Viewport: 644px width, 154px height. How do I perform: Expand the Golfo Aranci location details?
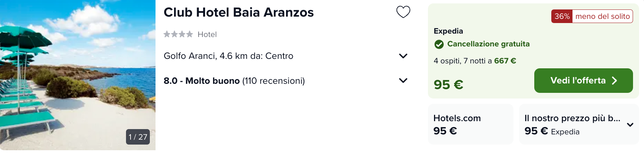pyautogui.click(x=403, y=56)
